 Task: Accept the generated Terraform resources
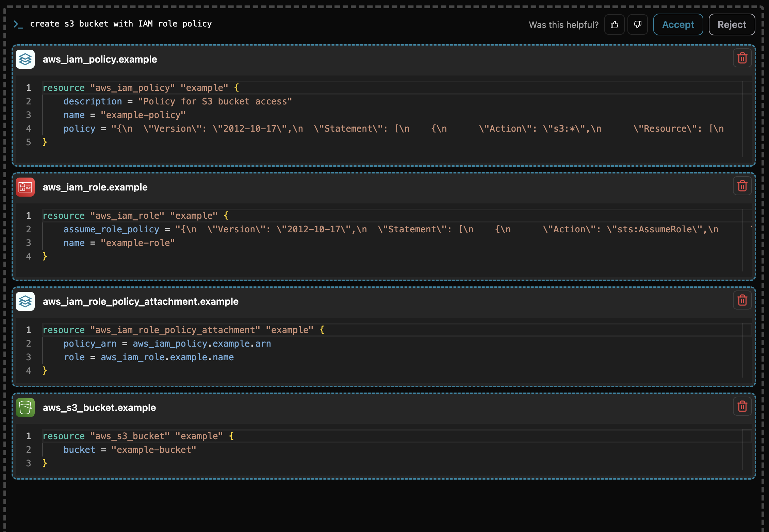678,24
